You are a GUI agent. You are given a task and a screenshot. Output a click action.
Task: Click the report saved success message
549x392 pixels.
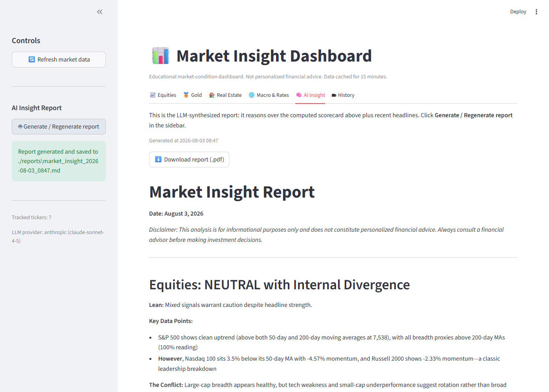[x=59, y=161]
